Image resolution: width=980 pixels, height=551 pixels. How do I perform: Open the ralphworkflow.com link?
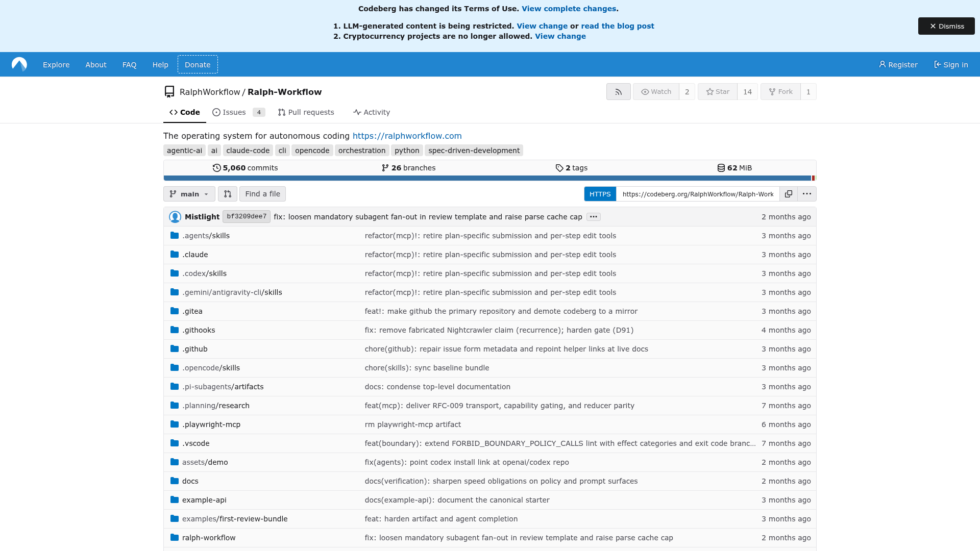[407, 136]
